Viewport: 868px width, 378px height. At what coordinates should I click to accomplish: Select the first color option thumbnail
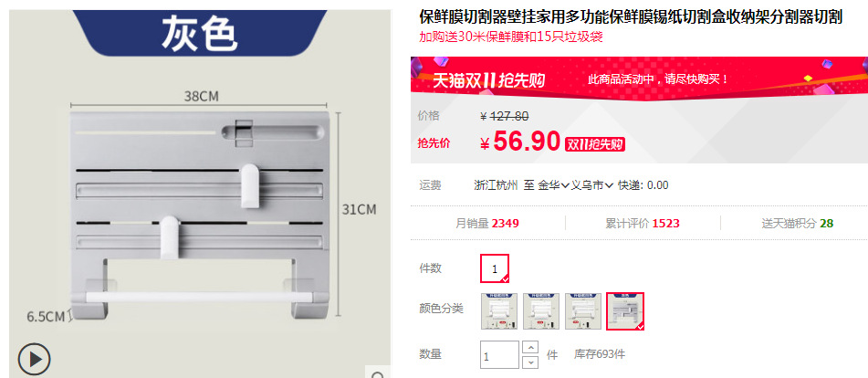[499, 311]
